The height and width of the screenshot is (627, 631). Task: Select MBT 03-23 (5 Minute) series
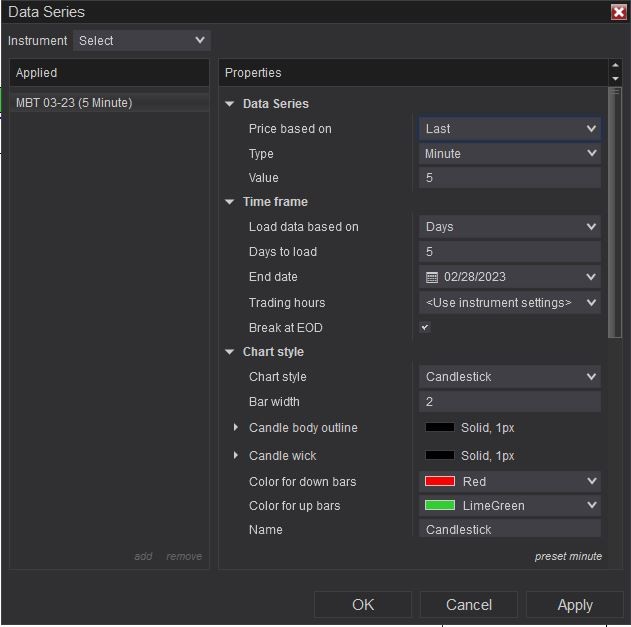[74, 103]
